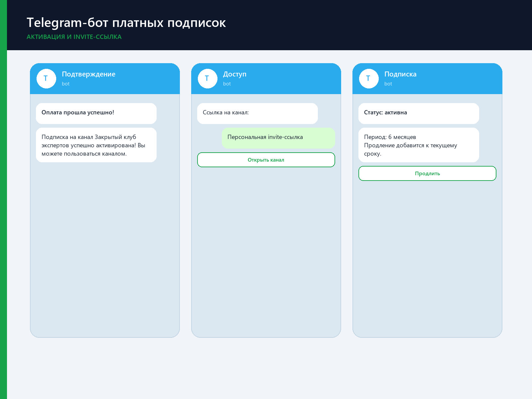
Task: Open the Доступ chat header title
Action: (x=235, y=74)
